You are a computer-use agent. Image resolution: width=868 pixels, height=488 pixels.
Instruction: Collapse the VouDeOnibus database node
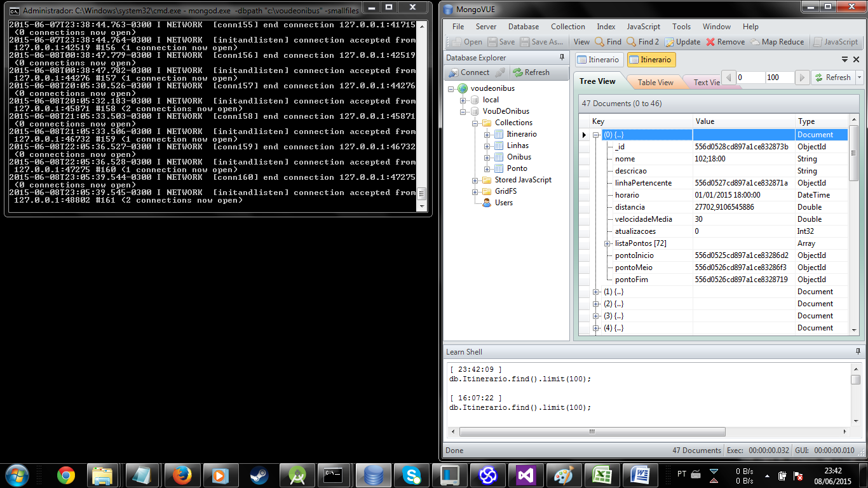pyautogui.click(x=463, y=111)
